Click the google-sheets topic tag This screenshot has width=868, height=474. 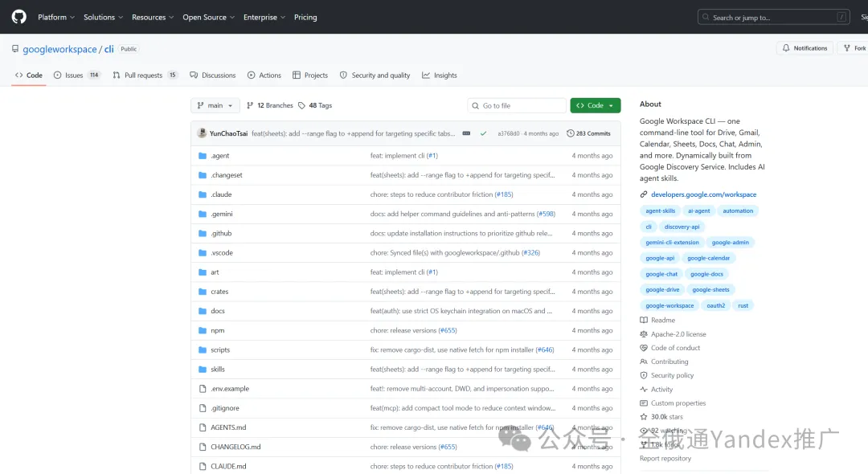click(x=710, y=290)
